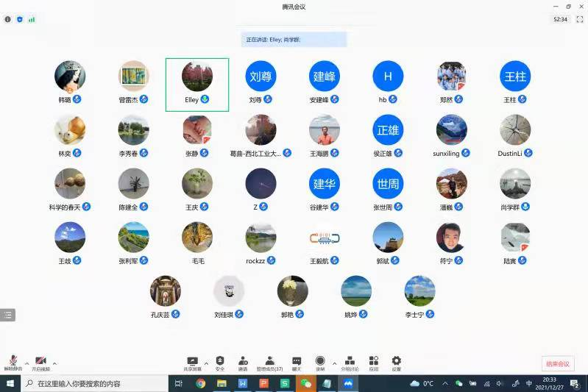Open the Chat (聊天) panel
Image resolution: width=588 pixels, height=392 pixels.
click(x=297, y=362)
